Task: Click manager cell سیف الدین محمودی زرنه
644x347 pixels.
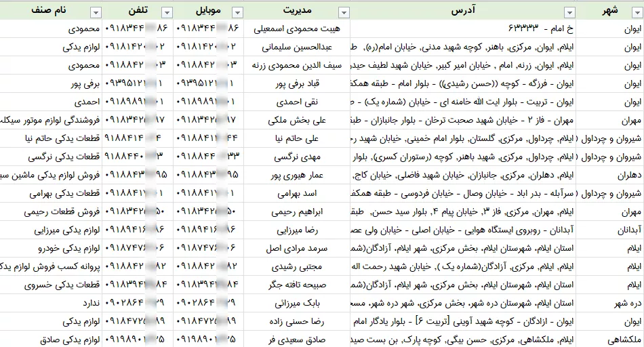Action: point(297,65)
